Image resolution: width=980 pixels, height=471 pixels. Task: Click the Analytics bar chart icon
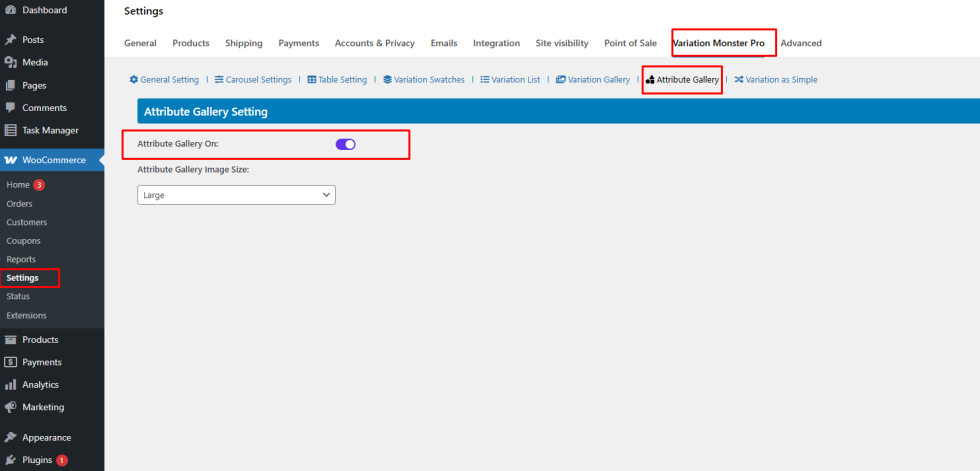pyautogui.click(x=10, y=385)
